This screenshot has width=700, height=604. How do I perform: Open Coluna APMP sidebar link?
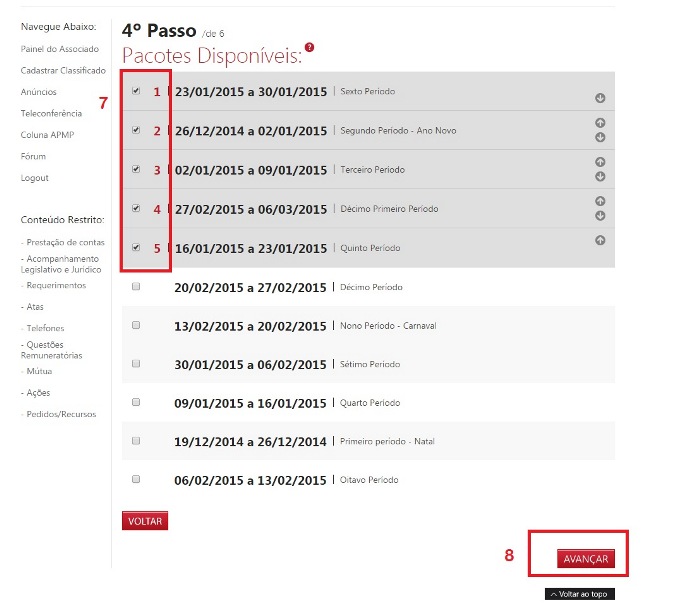pyautogui.click(x=47, y=135)
